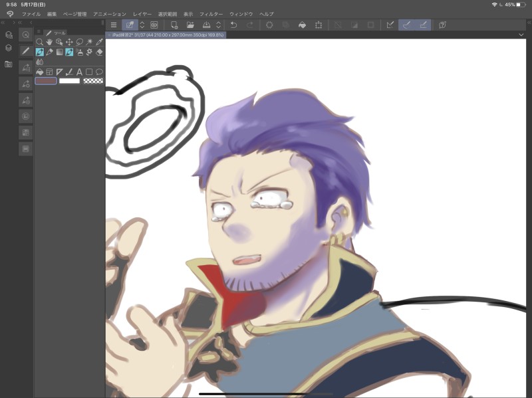This screenshot has width=532, height=398.
Task: Open the ファイル menu
Action: [31, 14]
